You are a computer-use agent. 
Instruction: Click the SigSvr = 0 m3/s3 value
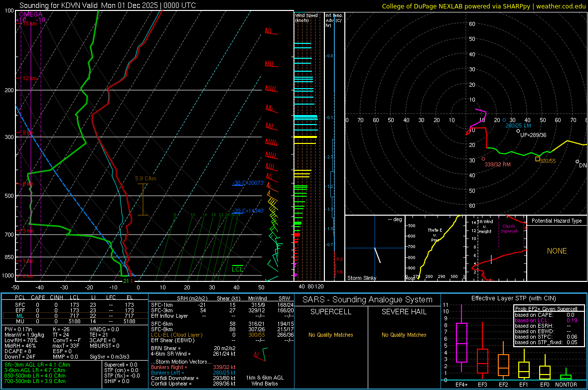[110, 357]
